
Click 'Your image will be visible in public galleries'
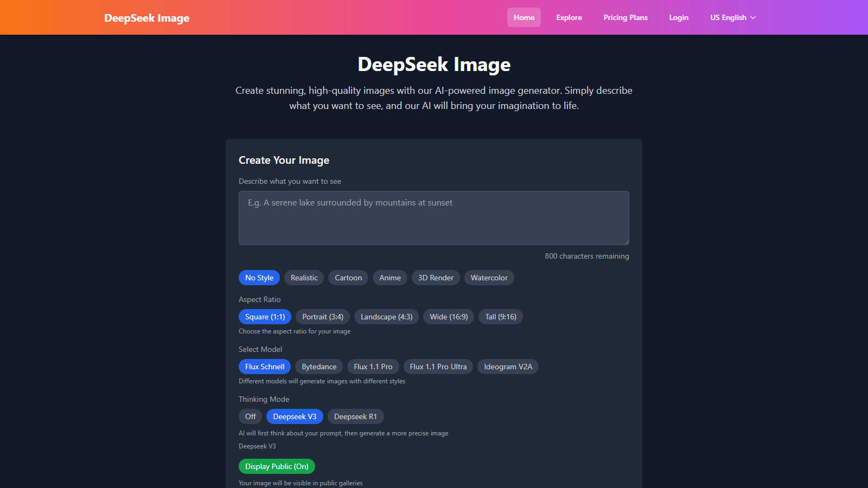[x=301, y=483]
